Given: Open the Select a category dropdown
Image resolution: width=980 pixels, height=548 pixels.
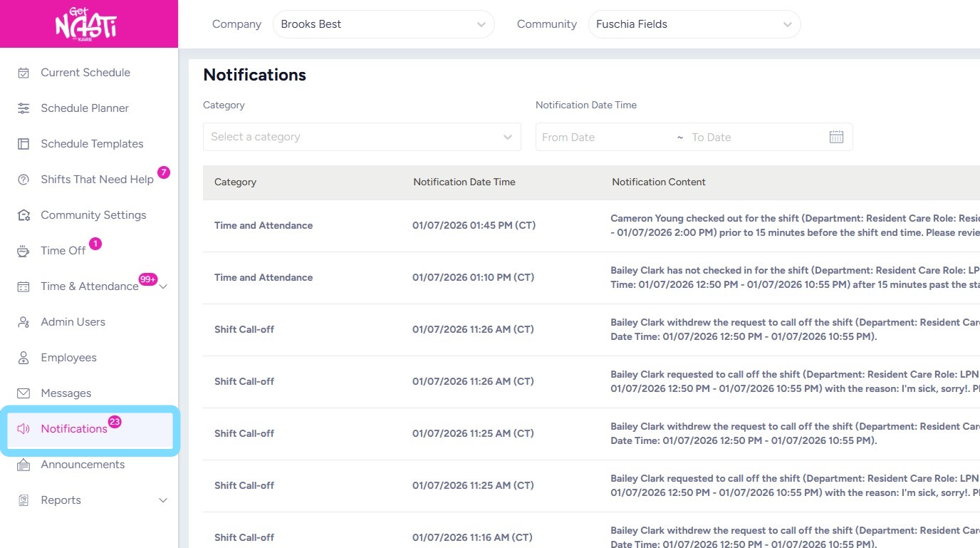Looking at the screenshot, I should pos(362,137).
